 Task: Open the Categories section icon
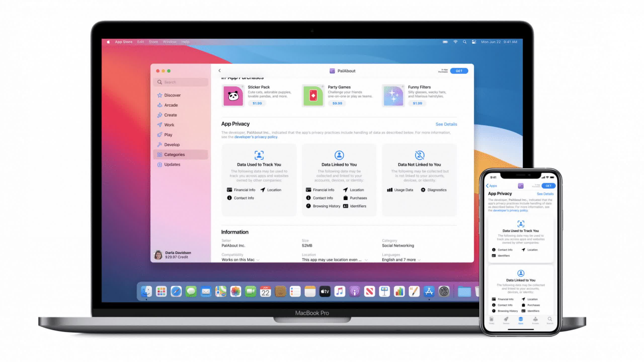[160, 154]
